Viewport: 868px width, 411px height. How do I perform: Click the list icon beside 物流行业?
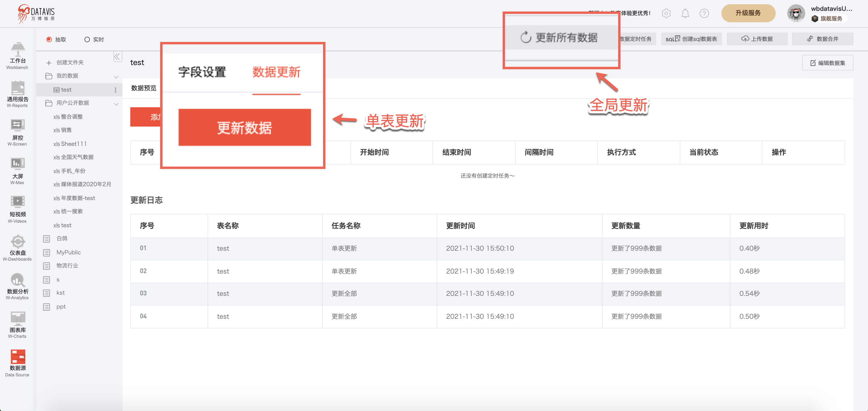pyautogui.click(x=46, y=266)
